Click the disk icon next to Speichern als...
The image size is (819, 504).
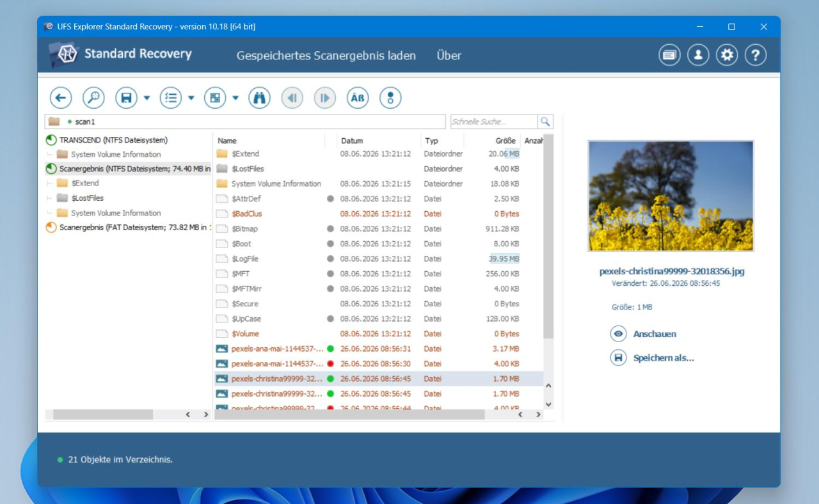pos(618,358)
